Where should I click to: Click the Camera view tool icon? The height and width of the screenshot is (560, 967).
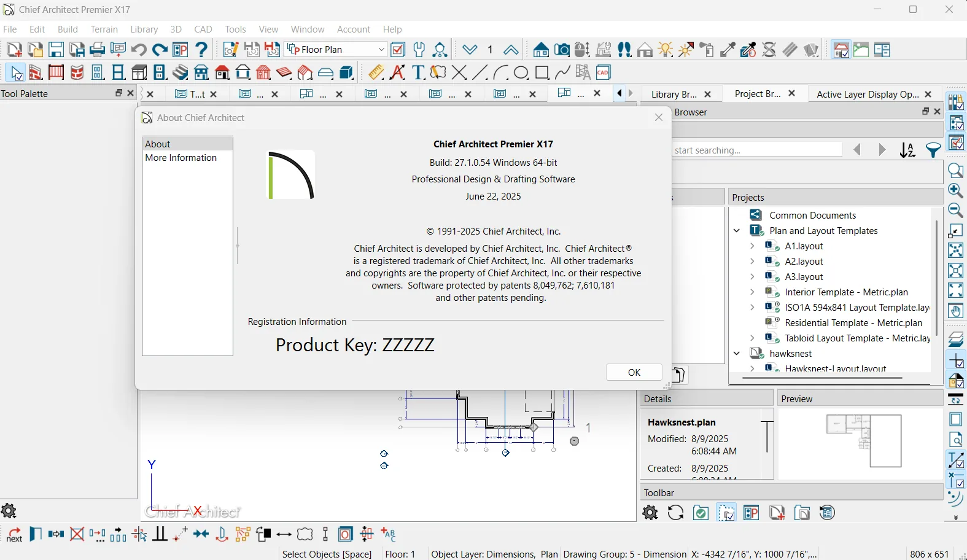point(562,50)
